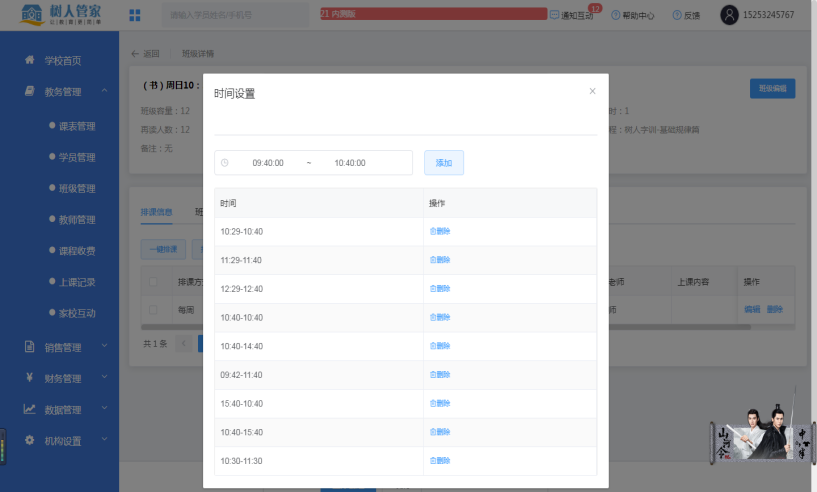Image resolution: width=817 pixels, height=492 pixels.
Task: Delete the 10:29-10:40 time entry
Action: click(x=440, y=231)
